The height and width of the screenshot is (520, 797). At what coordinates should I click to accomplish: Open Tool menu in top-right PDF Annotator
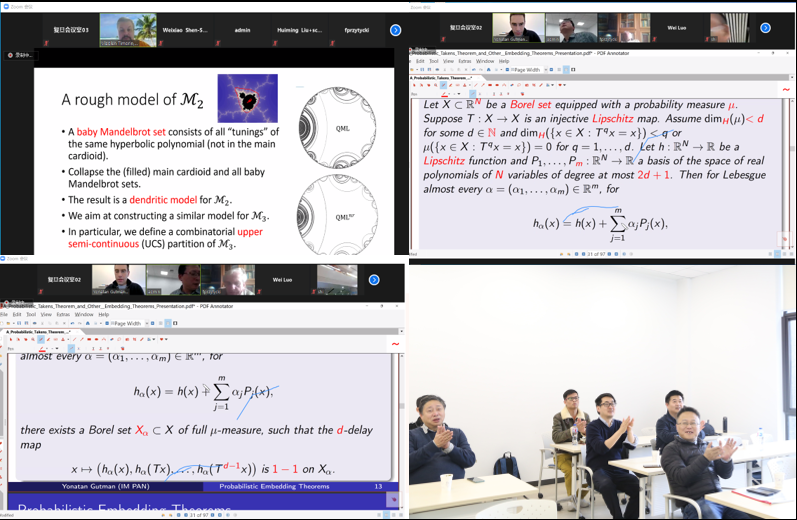434,61
